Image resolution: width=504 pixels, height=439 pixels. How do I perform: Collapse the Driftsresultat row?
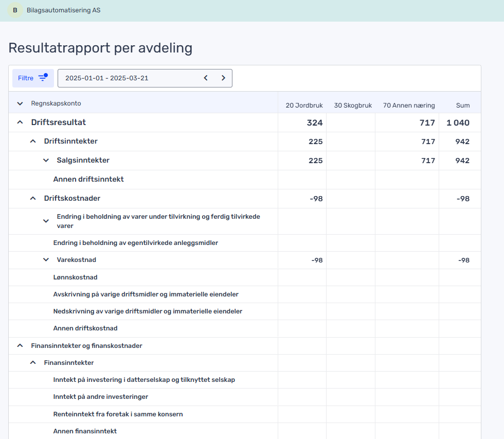20,122
